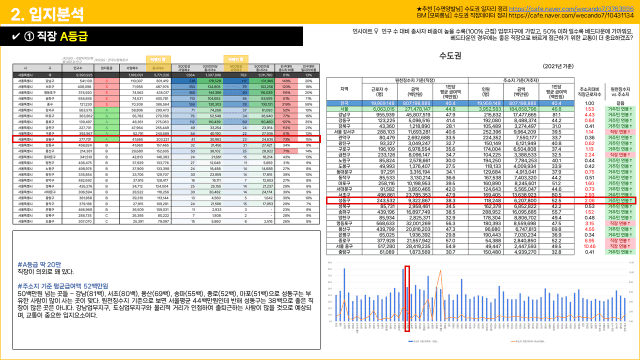Viewport: 640px width, 360px height.
Task: Click the lightbulb icon beside 인사이트
Action: point(376,31)
